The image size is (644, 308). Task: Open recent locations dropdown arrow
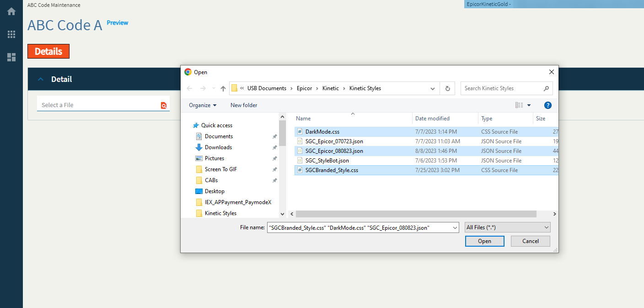coord(214,89)
